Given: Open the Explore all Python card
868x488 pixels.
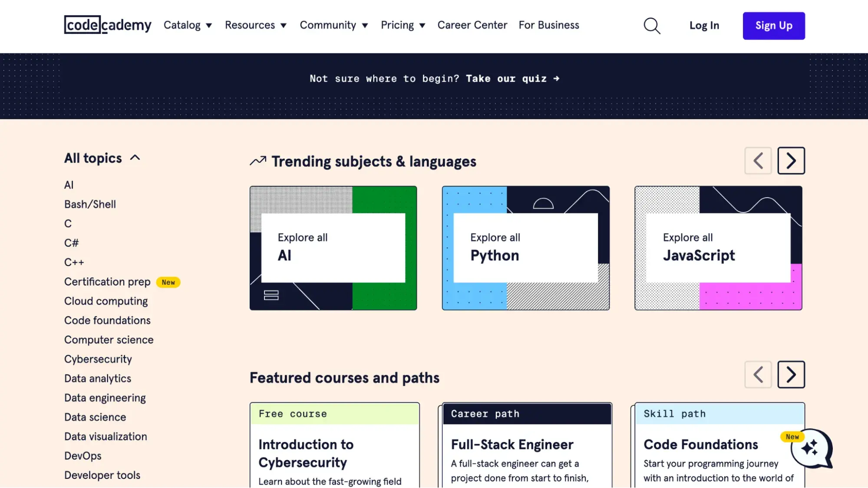Looking at the screenshot, I should 525,248.
